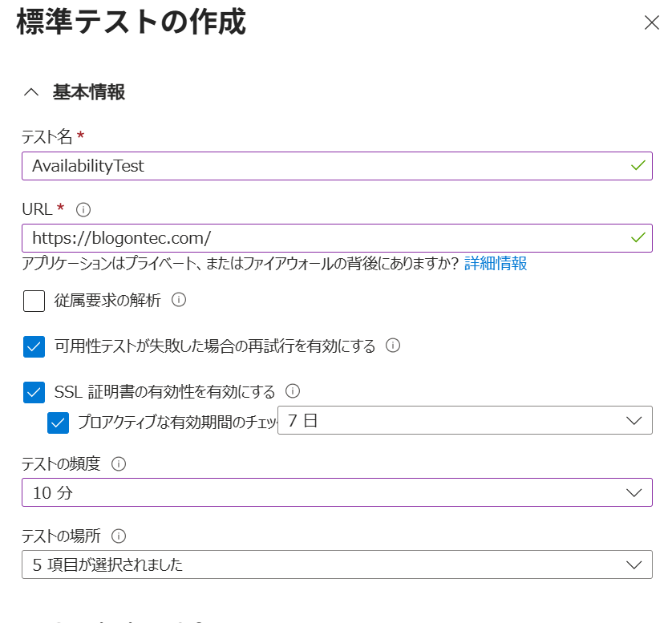This screenshot has width=672, height=623.
Task: Open the 詳細情報 link
Action: pos(496,264)
